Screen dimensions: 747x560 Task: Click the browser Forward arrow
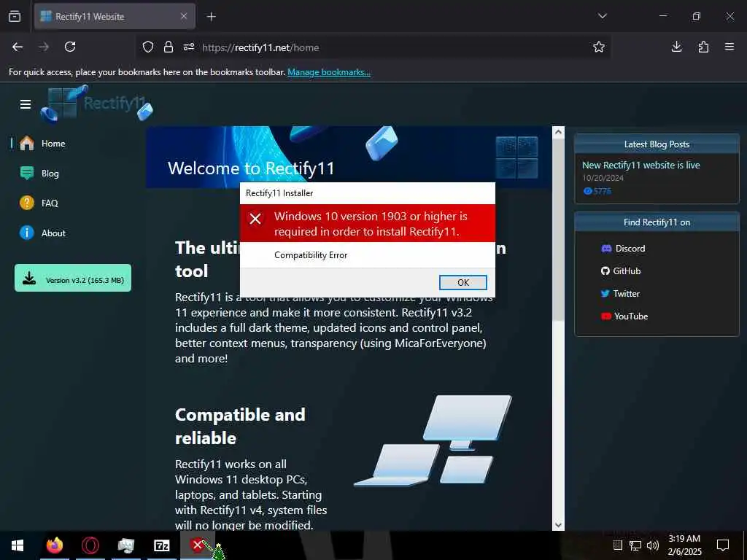[x=44, y=47]
